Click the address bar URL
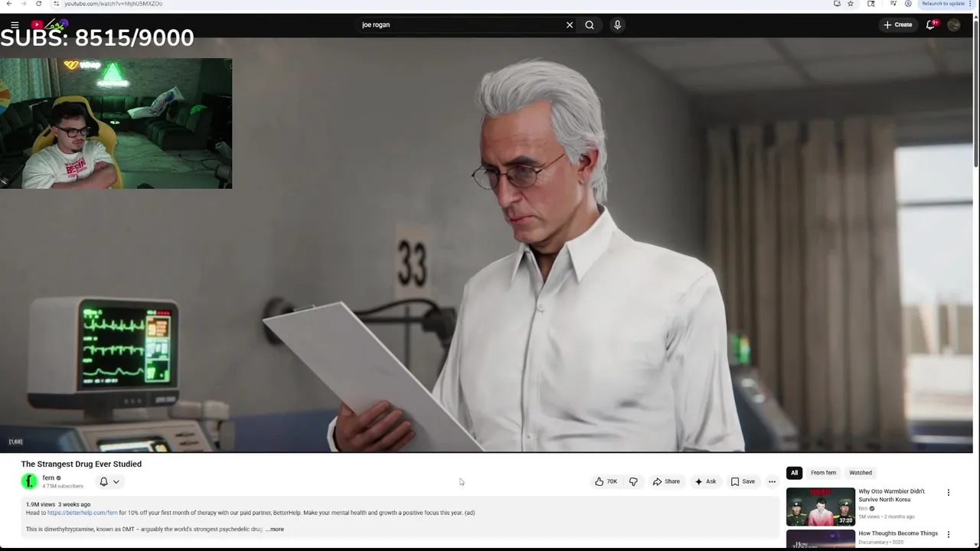Image resolution: width=980 pixels, height=551 pixels. 113,4
